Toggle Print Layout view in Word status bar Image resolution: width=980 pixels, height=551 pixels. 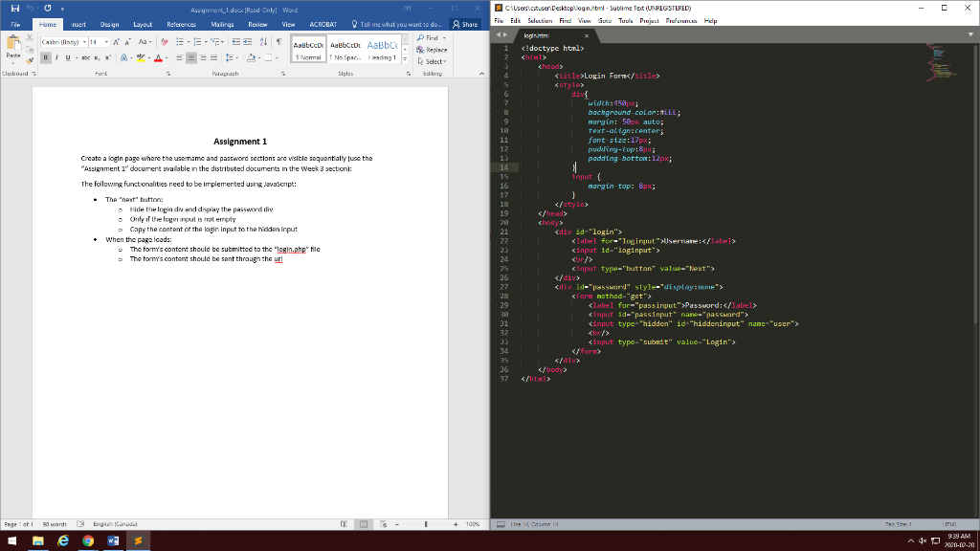coord(363,524)
